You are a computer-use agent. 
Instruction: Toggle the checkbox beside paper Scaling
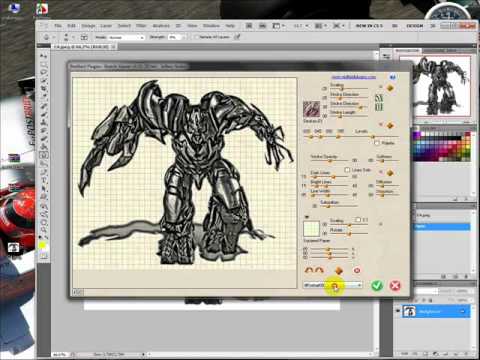coord(358,220)
